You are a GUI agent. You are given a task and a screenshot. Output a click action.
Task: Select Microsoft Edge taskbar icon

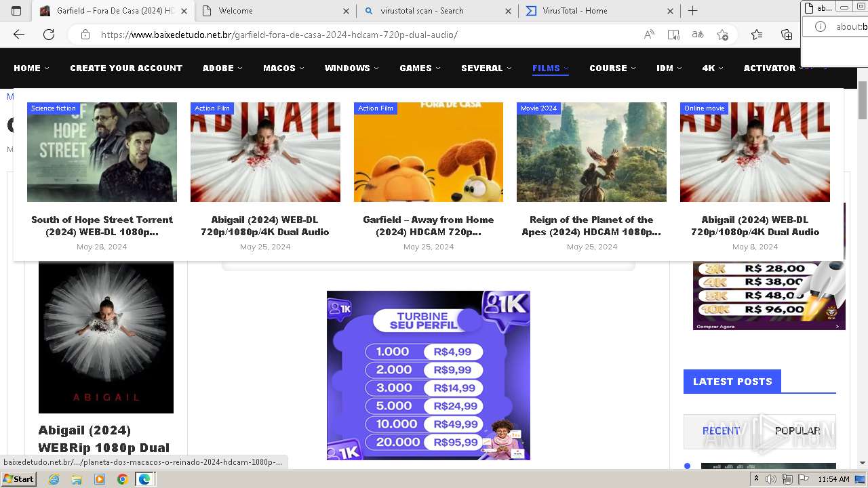coord(144,479)
